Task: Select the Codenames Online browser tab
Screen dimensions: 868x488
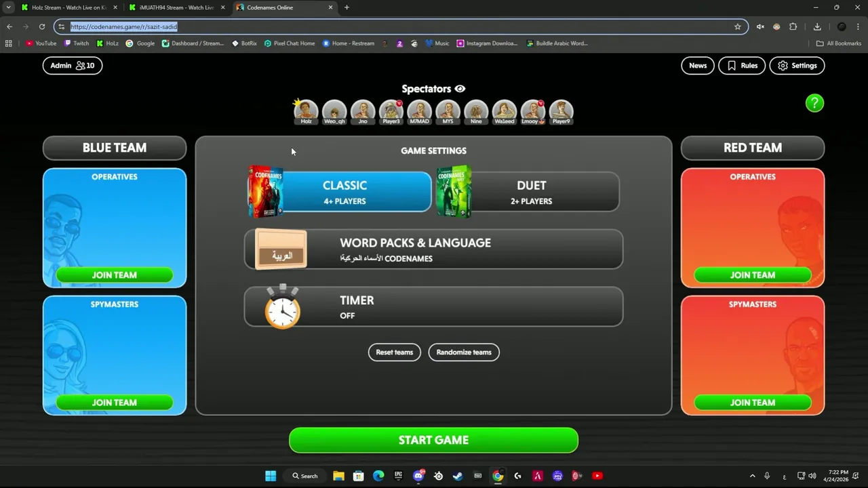Action: 283,7
